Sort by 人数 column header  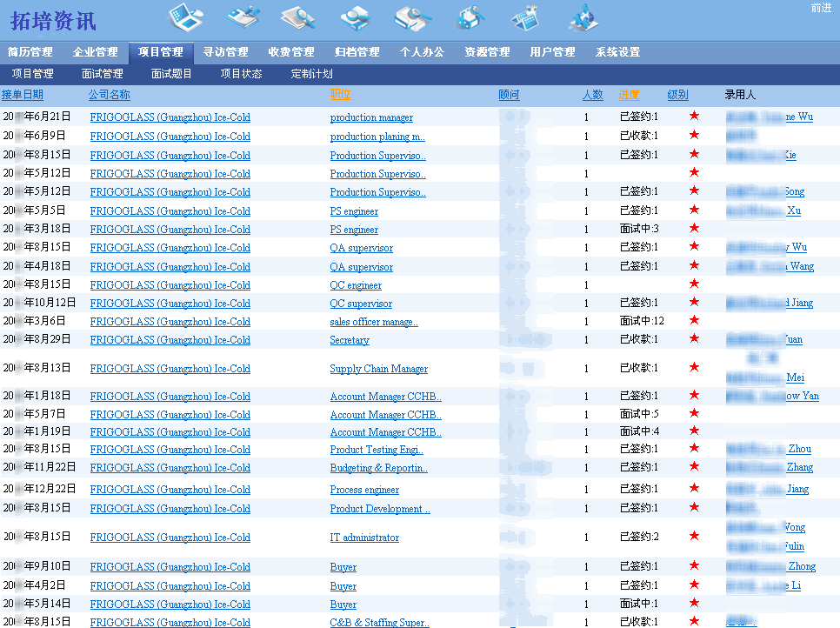pyautogui.click(x=593, y=95)
